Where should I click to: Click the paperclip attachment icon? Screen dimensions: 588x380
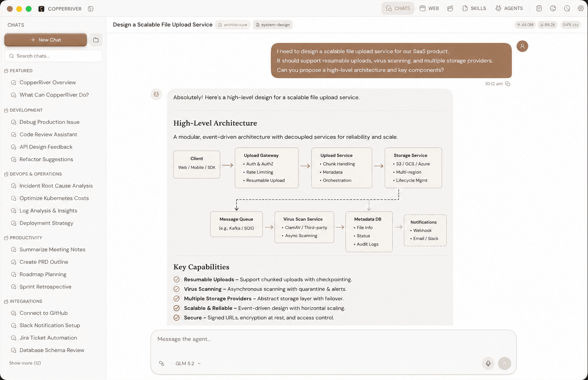click(x=162, y=363)
